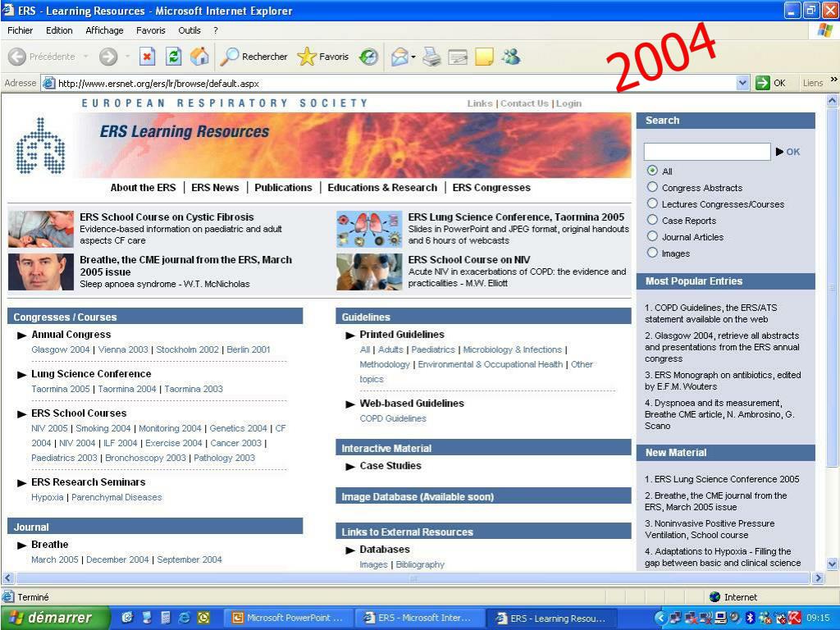Open the COPD Guidelines link
Screen dimensions: 840x630
tap(393, 418)
